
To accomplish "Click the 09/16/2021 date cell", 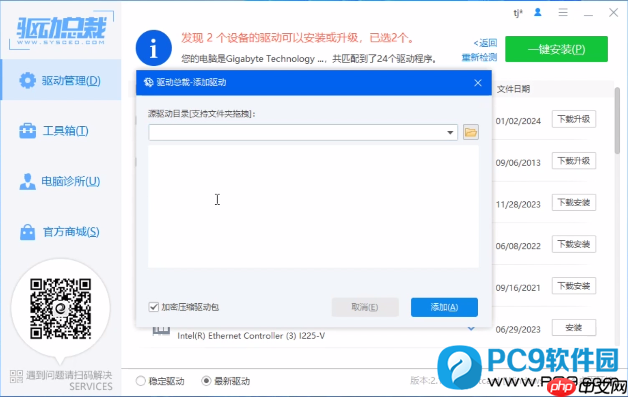I will (518, 288).
